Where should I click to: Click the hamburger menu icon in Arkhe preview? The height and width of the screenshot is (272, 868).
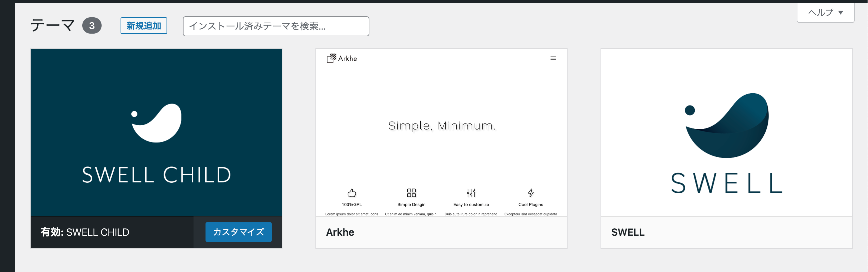pos(553,58)
